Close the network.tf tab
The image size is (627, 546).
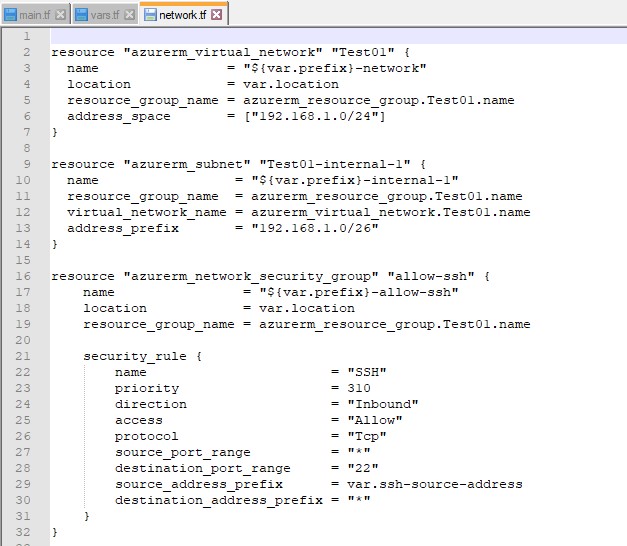pyautogui.click(x=217, y=14)
